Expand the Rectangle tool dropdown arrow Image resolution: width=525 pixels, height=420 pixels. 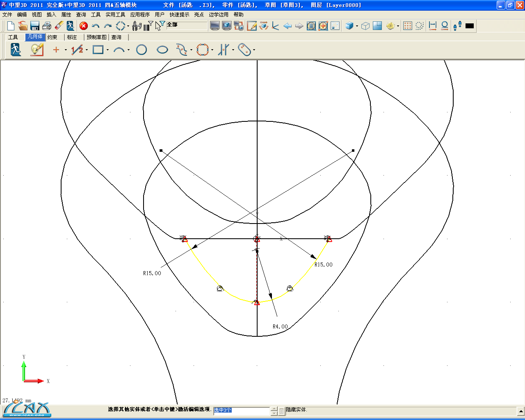107,50
